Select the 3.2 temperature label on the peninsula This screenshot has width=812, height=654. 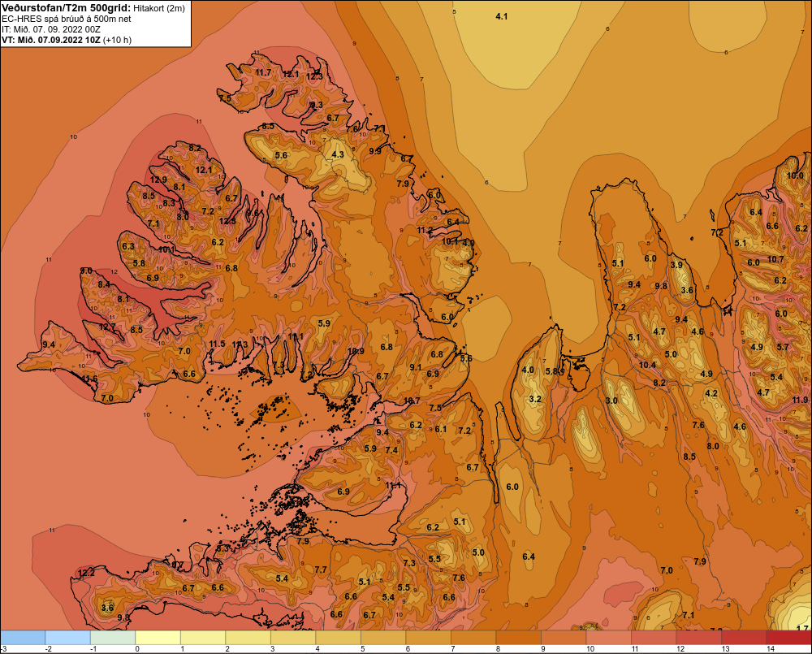[535, 399]
